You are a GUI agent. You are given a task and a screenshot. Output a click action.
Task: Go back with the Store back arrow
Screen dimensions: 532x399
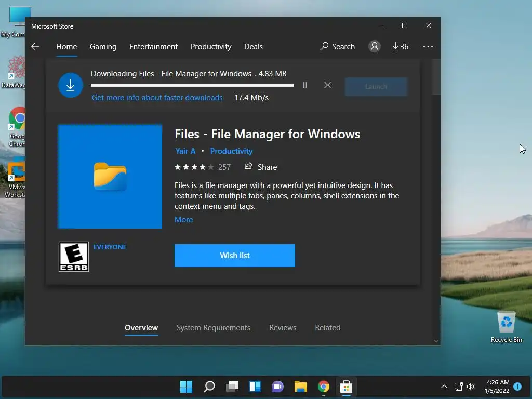coord(35,46)
